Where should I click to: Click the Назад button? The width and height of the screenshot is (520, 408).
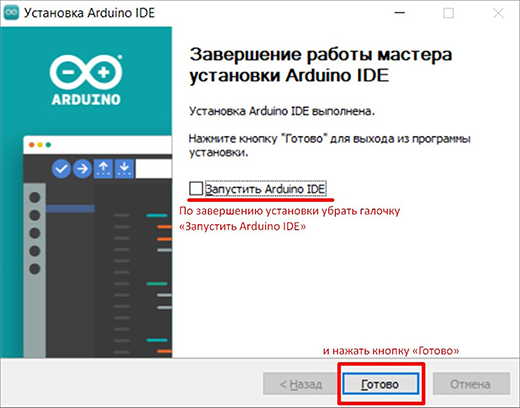(301, 384)
